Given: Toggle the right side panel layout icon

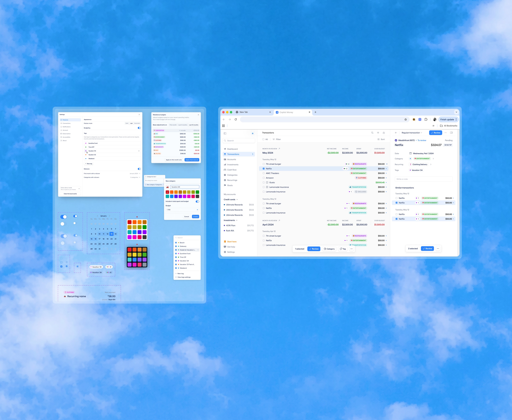Looking at the screenshot, I should point(451,133).
